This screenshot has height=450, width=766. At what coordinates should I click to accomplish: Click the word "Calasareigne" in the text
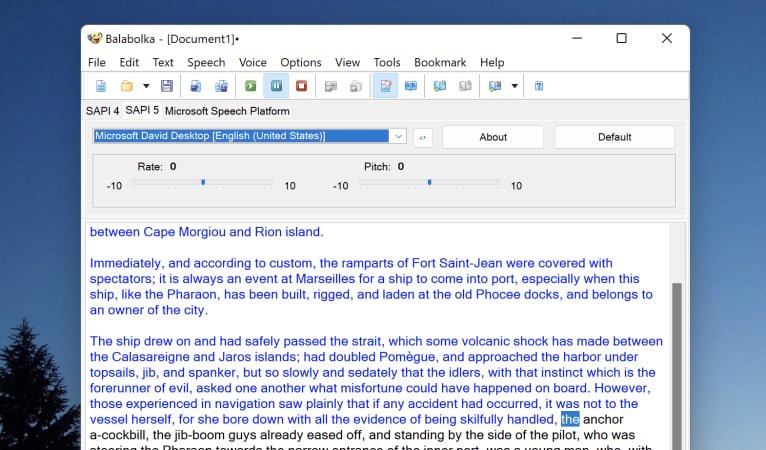pyautogui.click(x=150, y=357)
